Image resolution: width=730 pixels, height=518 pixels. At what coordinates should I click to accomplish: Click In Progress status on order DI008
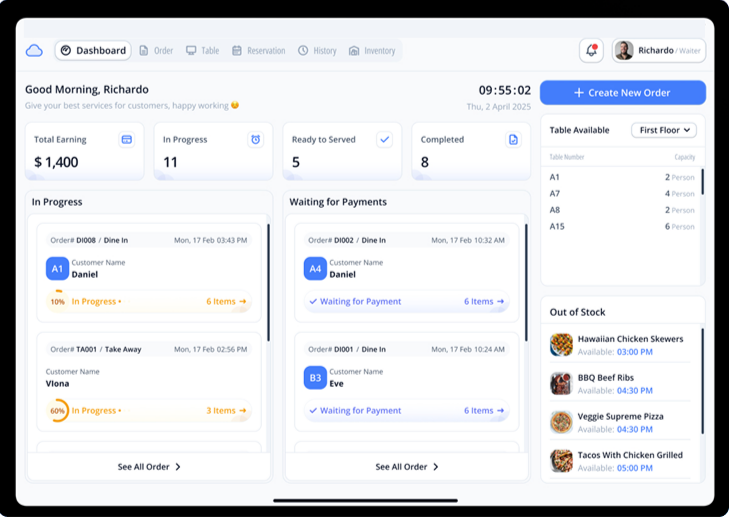(96, 302)
